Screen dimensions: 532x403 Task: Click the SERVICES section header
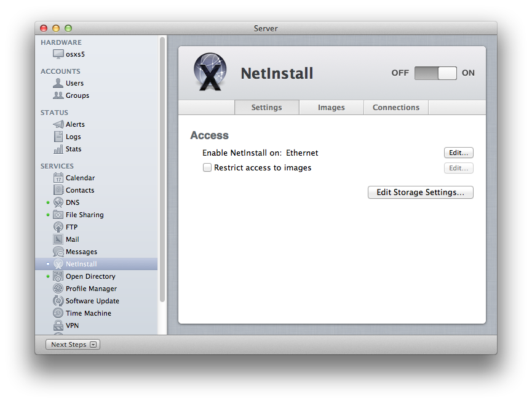57,166
